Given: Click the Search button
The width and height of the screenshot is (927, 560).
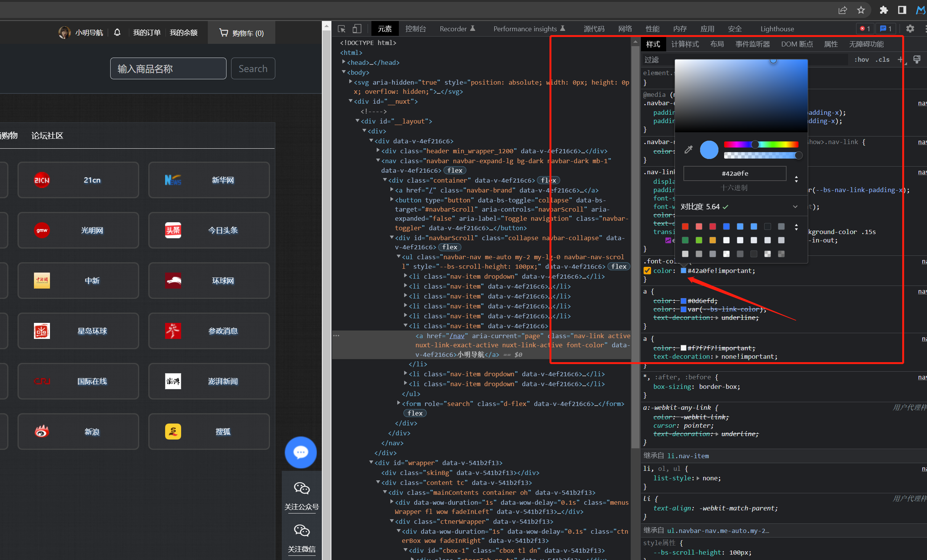Looking at the screenshot, I should [253, 69].
